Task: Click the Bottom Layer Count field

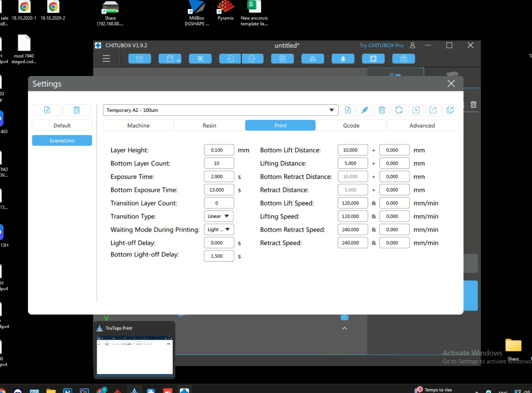Action: [x=219, y=164]
